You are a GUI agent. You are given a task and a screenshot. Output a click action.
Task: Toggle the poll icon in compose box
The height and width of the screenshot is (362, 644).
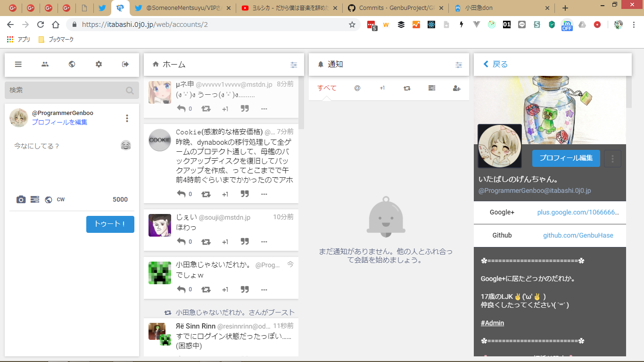(34, 199)
